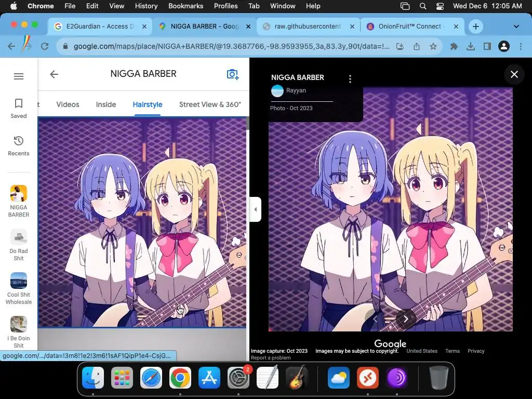
Task: Close the E2Guardian tab
Action: [x=144, y=26]
